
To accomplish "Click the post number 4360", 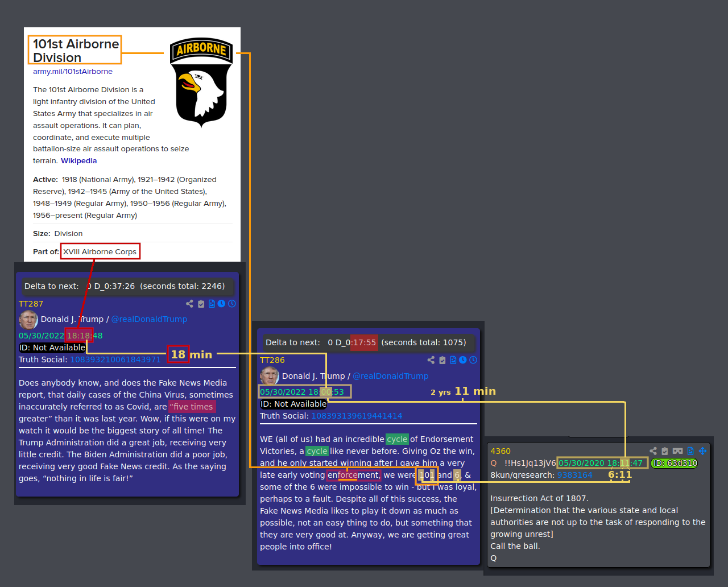I will (x=500, y=451).
